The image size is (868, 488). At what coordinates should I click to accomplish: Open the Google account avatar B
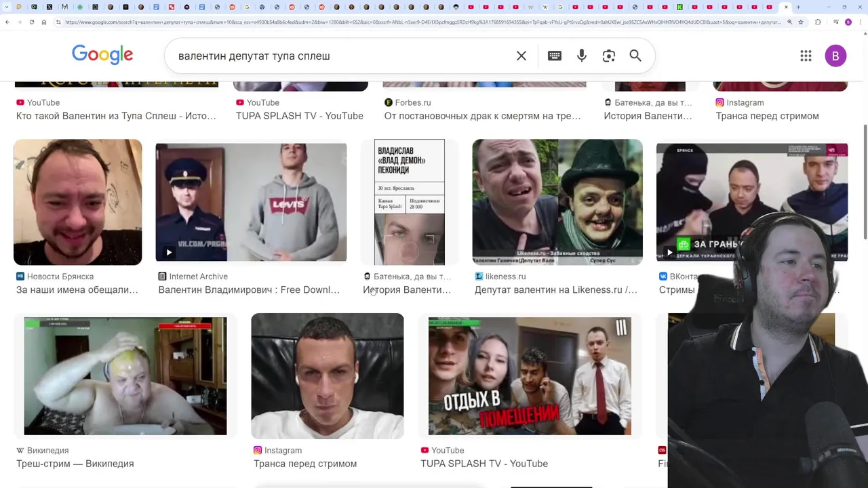point(835,56)
